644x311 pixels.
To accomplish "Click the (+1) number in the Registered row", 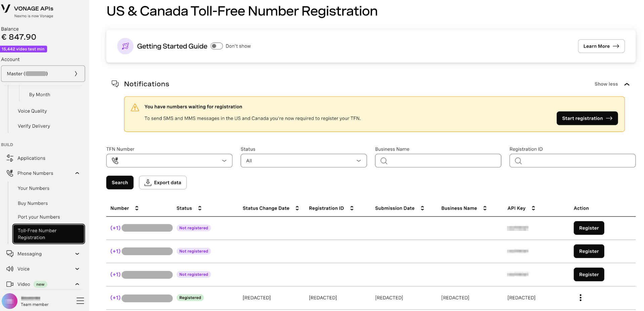I will click(115, 298).
